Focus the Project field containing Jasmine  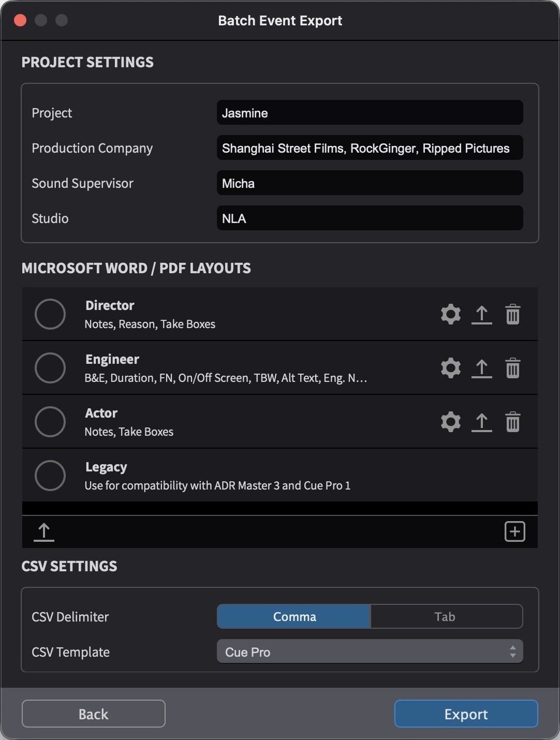(370, 112)
